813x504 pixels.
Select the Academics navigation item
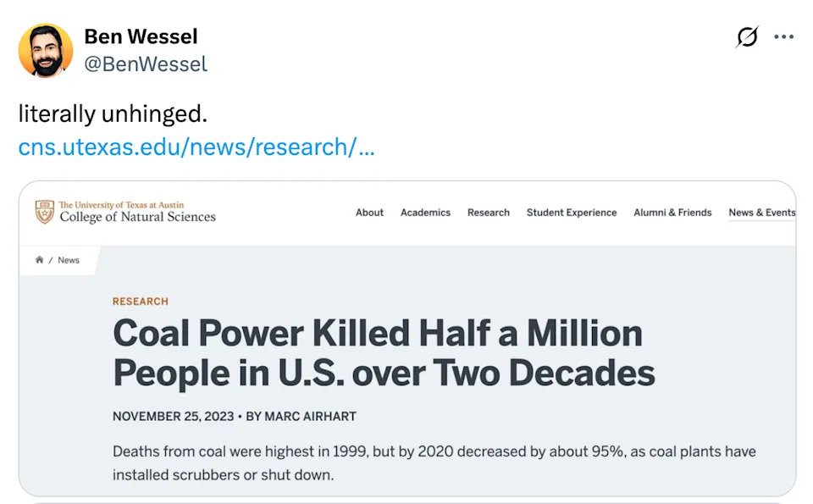point(425,213)
